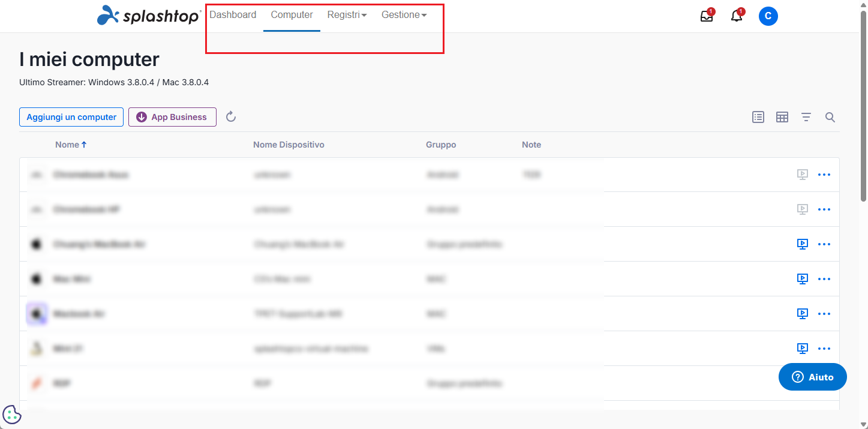Expand the Gestione dropdown menu
Viewport: 868px width, 429px height.
tap(404, 15)
